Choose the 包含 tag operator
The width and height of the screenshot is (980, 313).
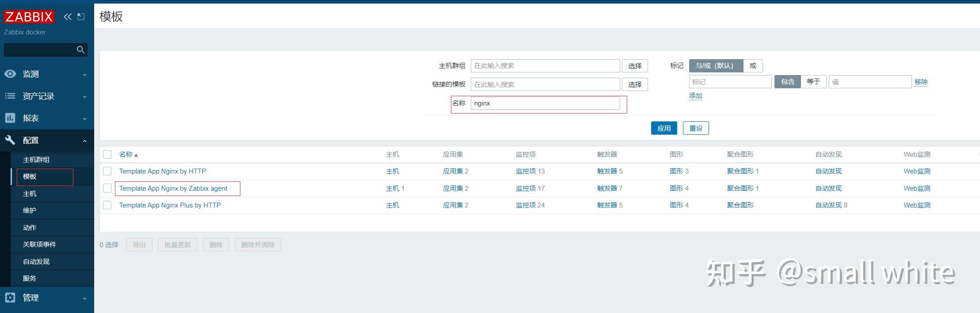point(788,82)
